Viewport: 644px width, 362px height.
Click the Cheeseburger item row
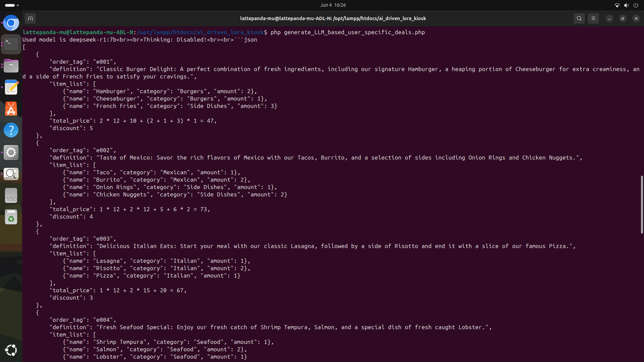tap(165, 99)
